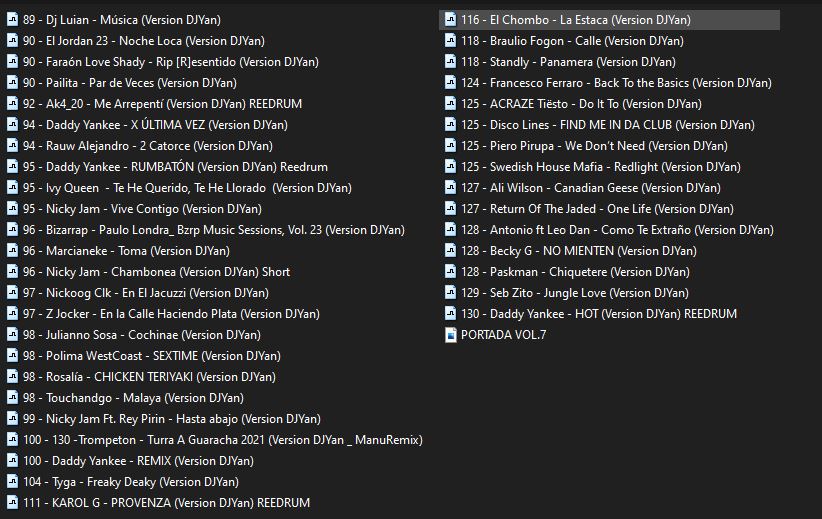Click the icon beside Swedish House Mafia - Redlight

pyautogui.click(x=450, y=166)
